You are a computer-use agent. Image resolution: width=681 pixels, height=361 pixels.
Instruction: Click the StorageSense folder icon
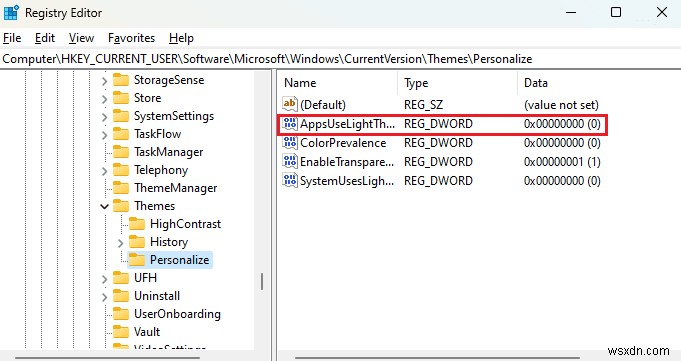(x=121, y=80)
